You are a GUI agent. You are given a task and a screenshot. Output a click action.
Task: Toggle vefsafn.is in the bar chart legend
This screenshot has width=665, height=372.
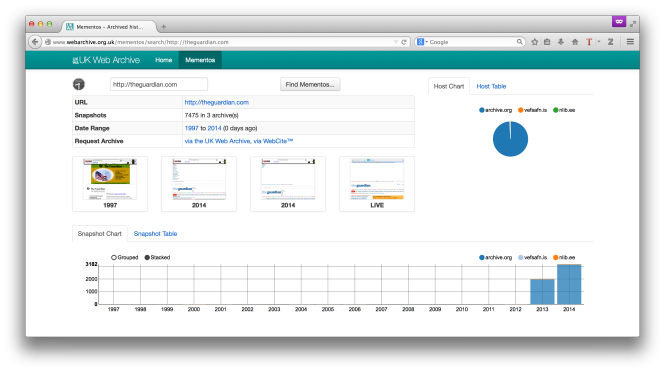[532, 257]
